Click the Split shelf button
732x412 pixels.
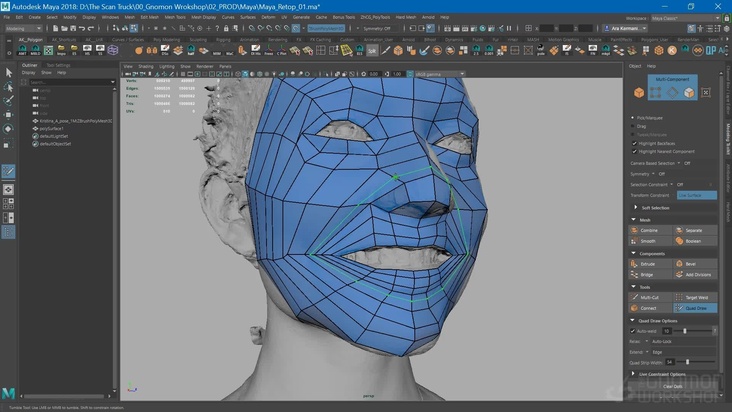[372, 50]
